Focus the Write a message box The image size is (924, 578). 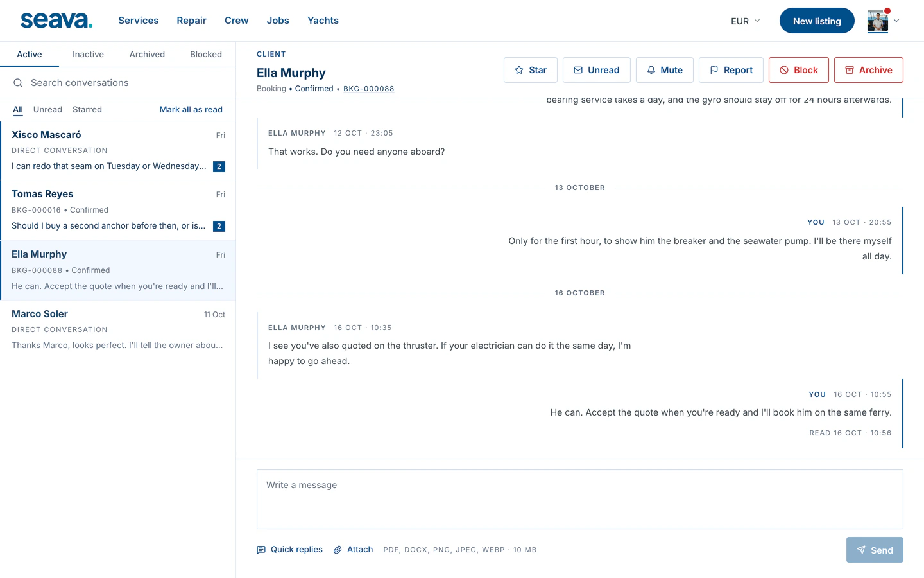click(x=580, y=499)
